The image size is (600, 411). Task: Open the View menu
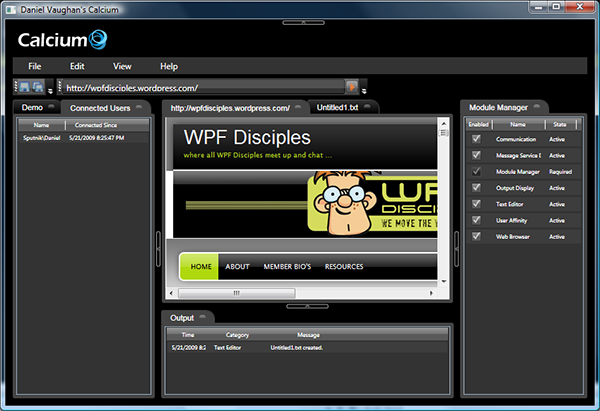[122, 66]
